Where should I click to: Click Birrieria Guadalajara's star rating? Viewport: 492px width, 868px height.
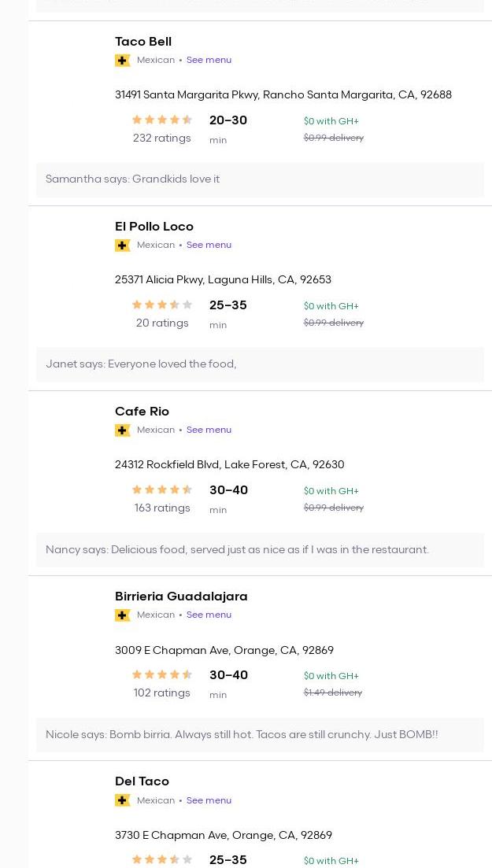coord(161,675)
